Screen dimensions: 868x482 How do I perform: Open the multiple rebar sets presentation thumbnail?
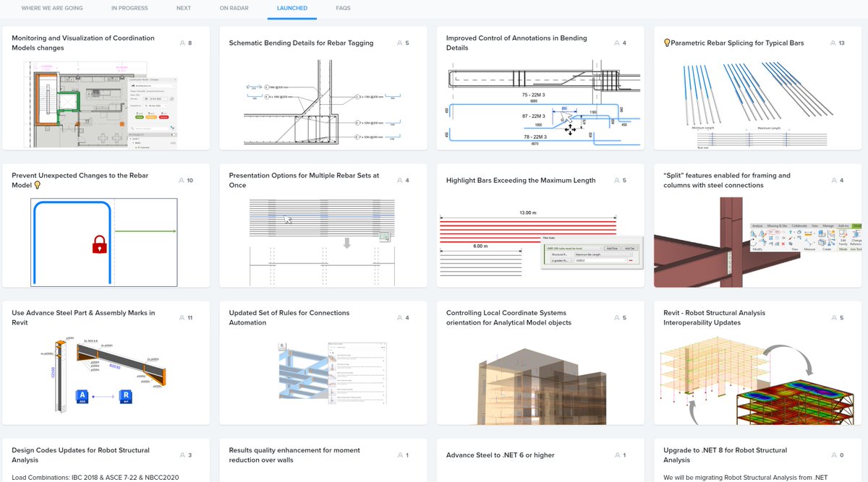(323, 242)
